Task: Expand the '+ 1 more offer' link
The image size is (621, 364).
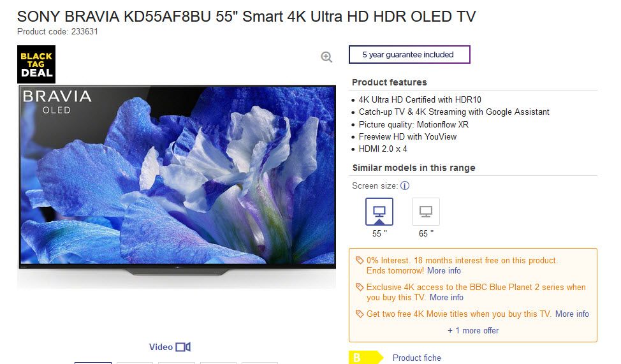Action: tap(473, 330)
